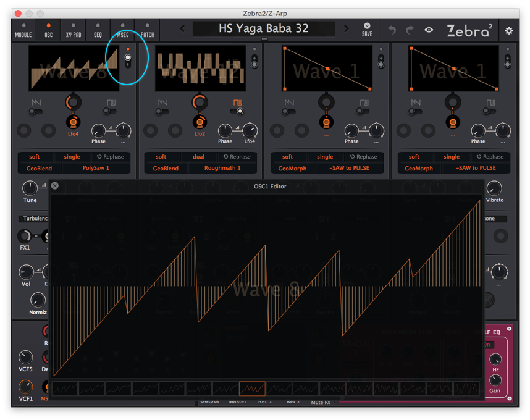Click the eye icon in the top bar
The width and height of the screenshot is (530, 420).
coord(429,30)
